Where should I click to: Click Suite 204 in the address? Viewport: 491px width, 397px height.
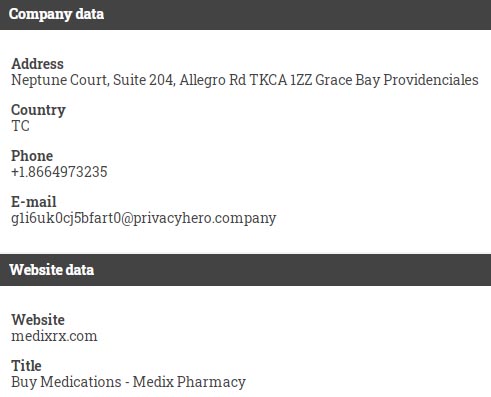144,80
